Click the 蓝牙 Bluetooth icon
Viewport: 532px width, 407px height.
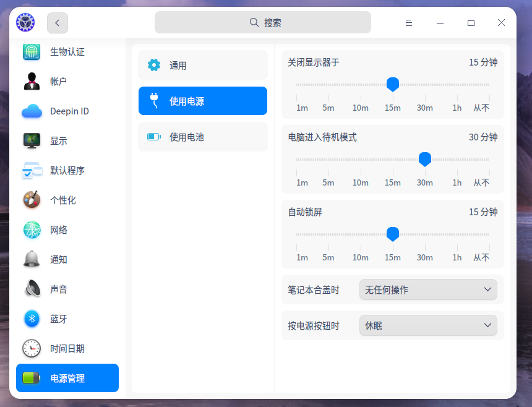(32, 319)
